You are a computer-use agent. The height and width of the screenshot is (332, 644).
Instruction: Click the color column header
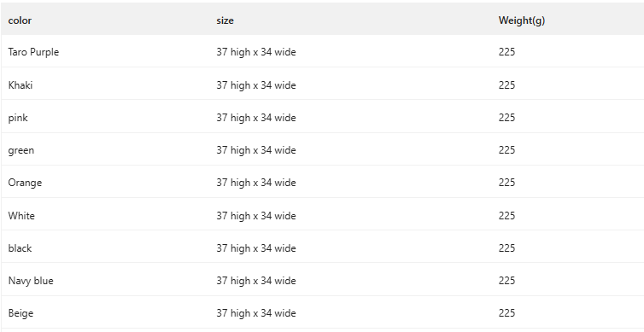pos(20,20)
